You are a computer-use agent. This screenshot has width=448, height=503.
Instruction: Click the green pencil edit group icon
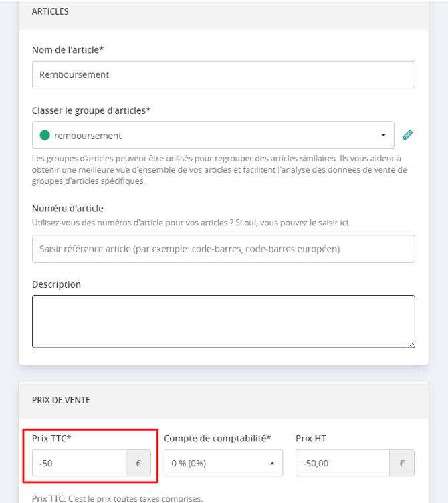408,135
